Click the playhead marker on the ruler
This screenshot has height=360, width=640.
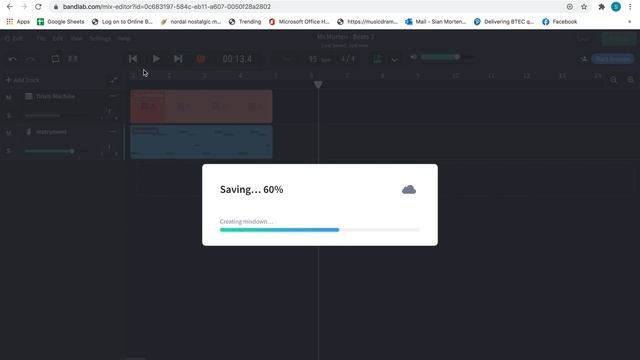pos(318,84)
